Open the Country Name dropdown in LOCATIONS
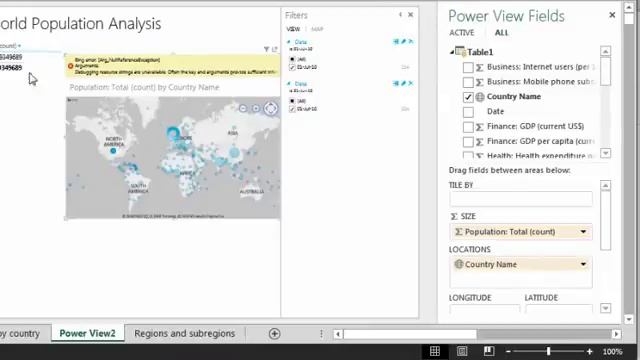Viewport: 640px width, 360px height. (583, 264)
